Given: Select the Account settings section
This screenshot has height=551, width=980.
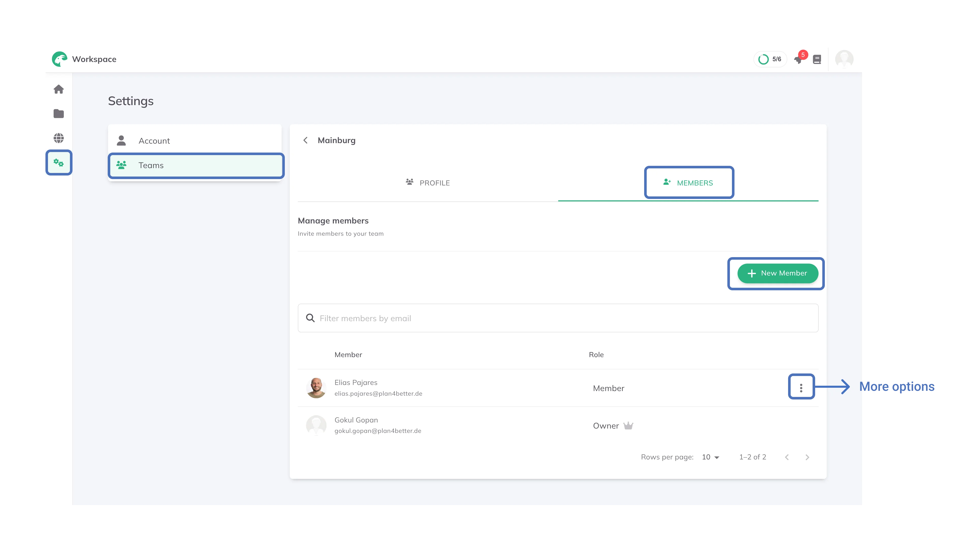Looking at the screenshot, I should click(x=195, y=141).
